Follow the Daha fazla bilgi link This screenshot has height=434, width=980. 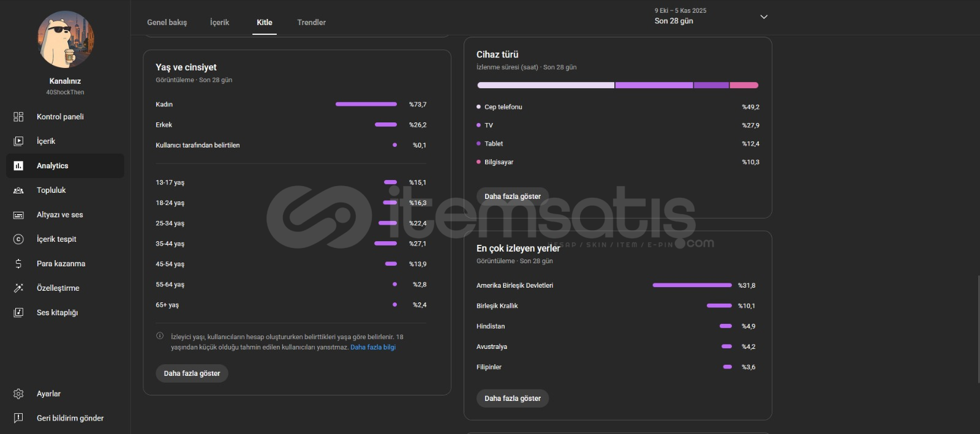(372, 347)
